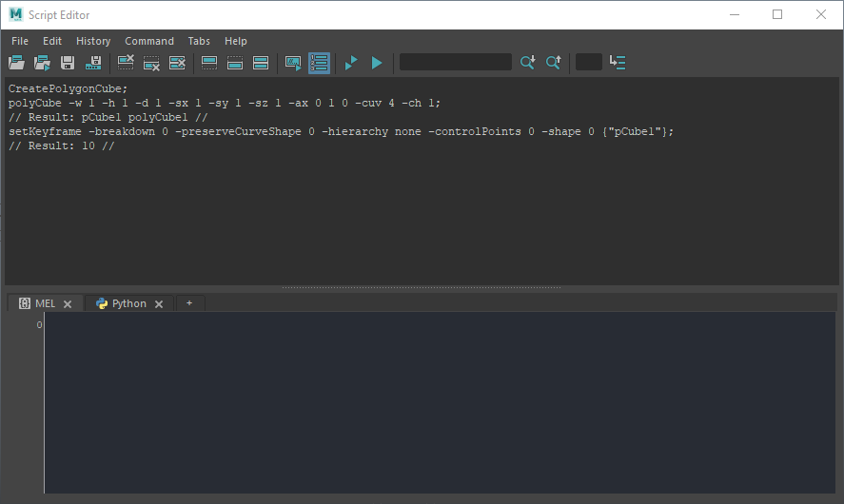Viewport: 844px width, 504px height.
Task: Open the History menu
Action: (x=93, y=41)
